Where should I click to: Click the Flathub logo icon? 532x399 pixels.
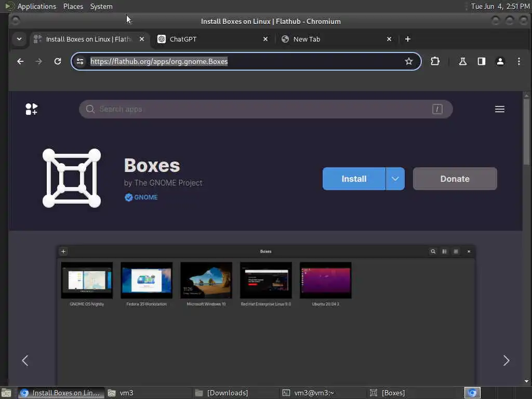pyautogui.click(x=31, y=109)
